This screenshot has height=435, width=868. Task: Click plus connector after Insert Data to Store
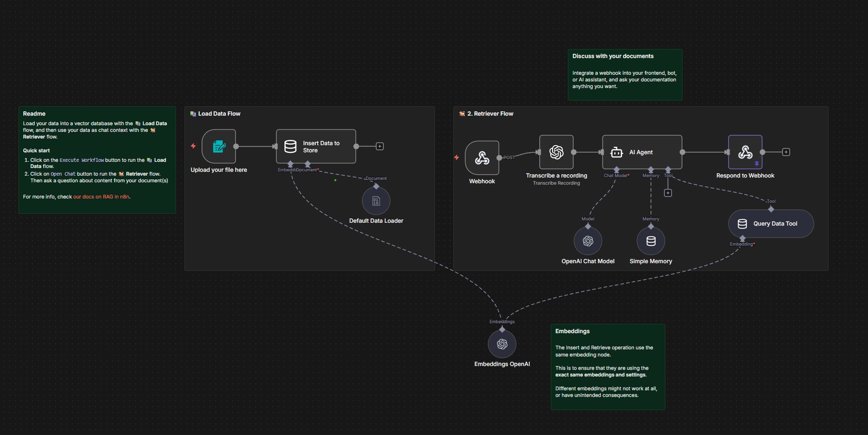[x=379, y=146]
